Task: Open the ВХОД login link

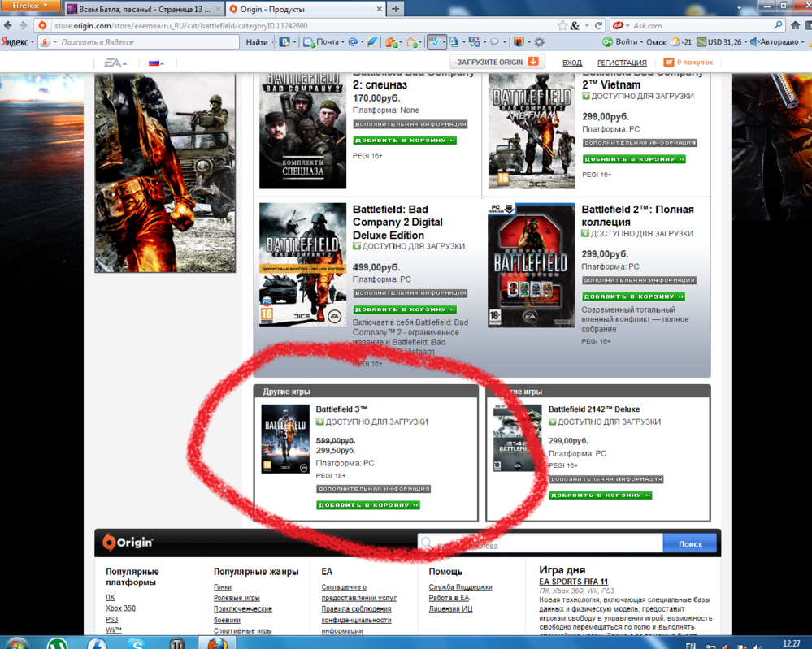Action: click(x=572, y=63)
